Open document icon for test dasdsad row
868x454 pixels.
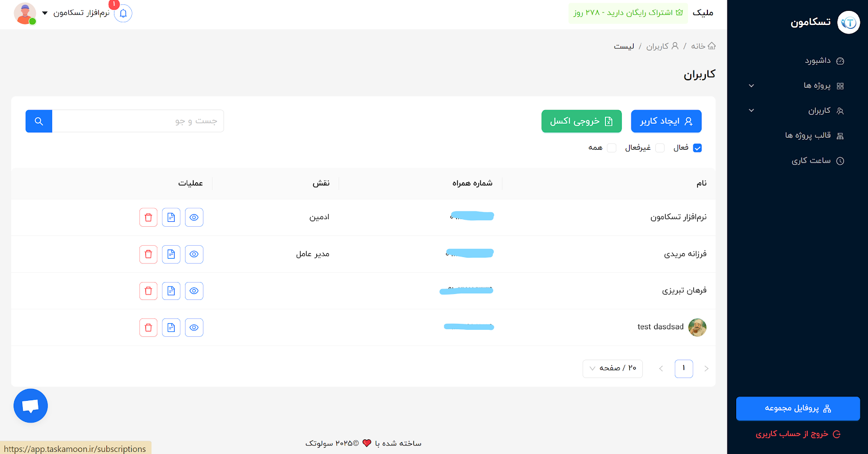(171, 328)
